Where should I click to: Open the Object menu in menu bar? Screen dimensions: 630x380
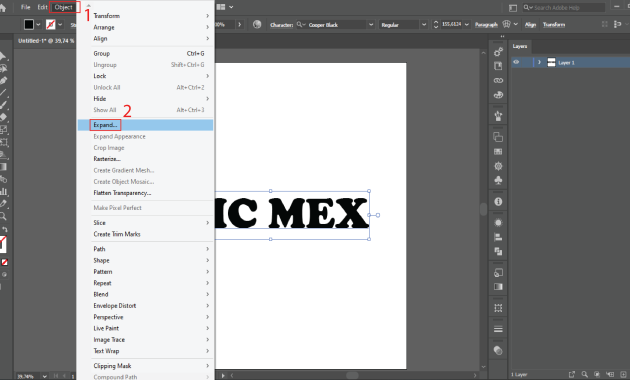click(63, 7)
